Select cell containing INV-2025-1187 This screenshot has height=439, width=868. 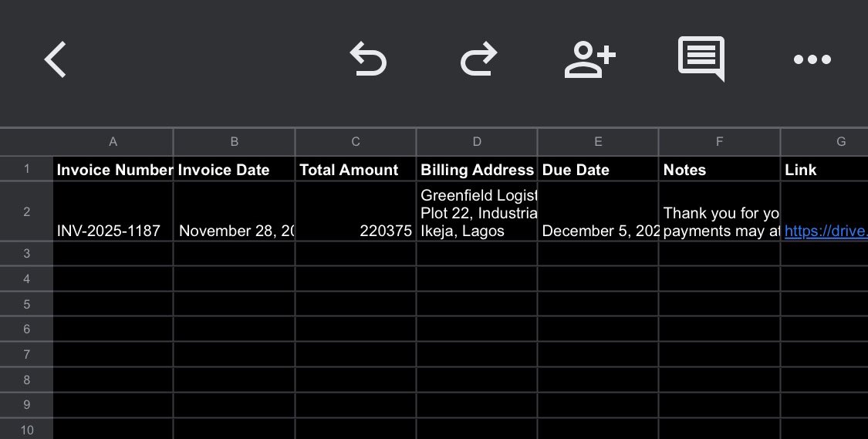113,211
